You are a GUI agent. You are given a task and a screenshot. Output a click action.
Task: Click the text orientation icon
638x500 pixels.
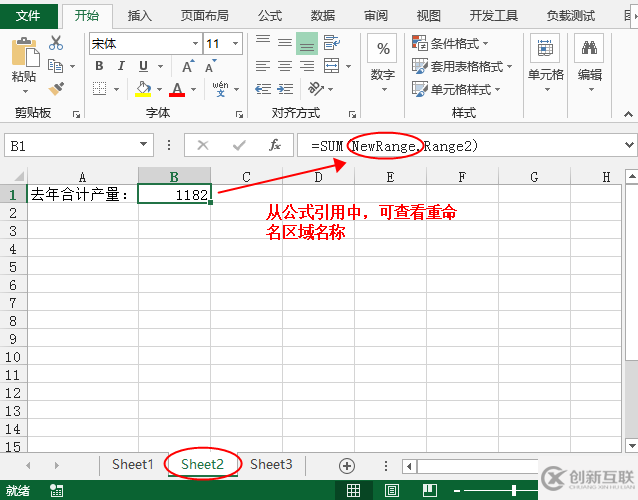point(316,88)
